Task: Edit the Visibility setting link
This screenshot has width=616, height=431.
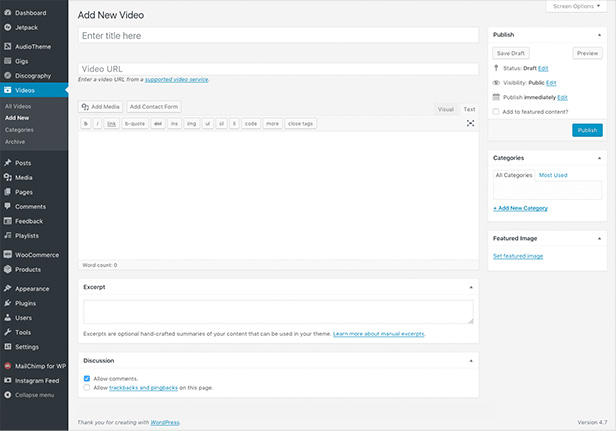Action: pyautogui.click(x=551, y=83)
